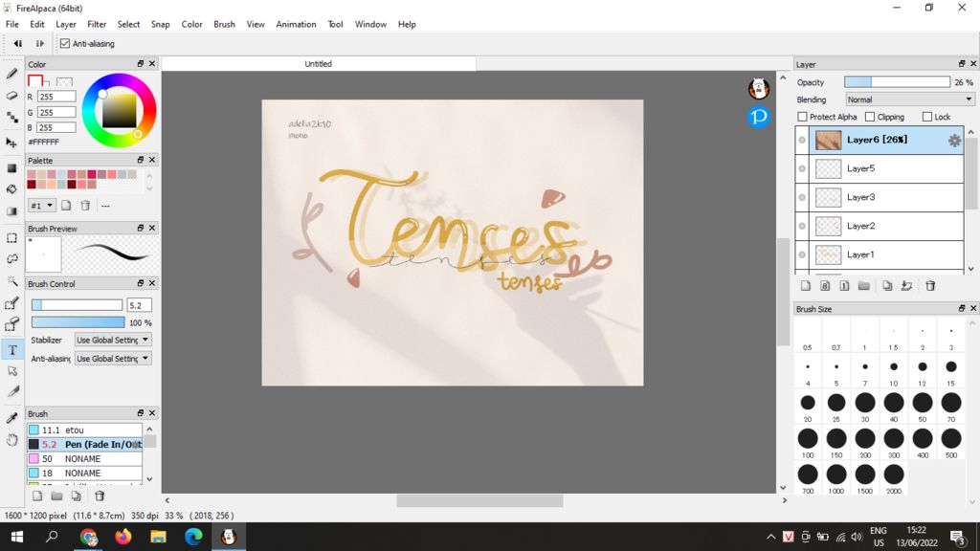Toggle visibility of Layer3
The image size is (980, 551).
pyautogui.click(x=802, y=197)
